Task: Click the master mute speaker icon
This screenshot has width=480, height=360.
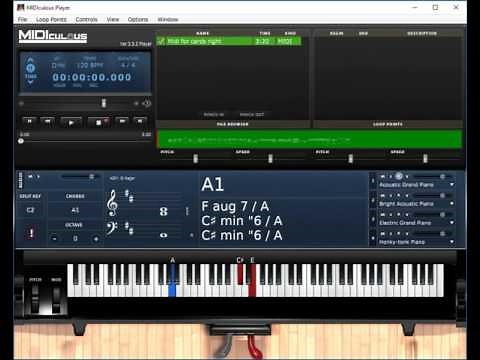Action: pos(30,176)
